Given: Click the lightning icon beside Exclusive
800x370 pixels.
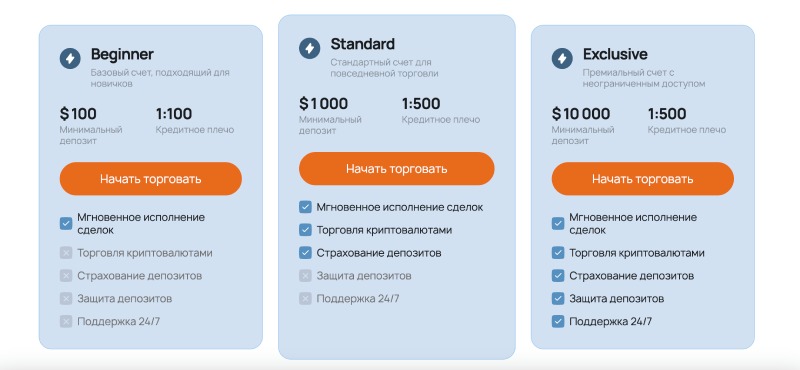Looking at the screenshot, I should click(x=562, y=59).
